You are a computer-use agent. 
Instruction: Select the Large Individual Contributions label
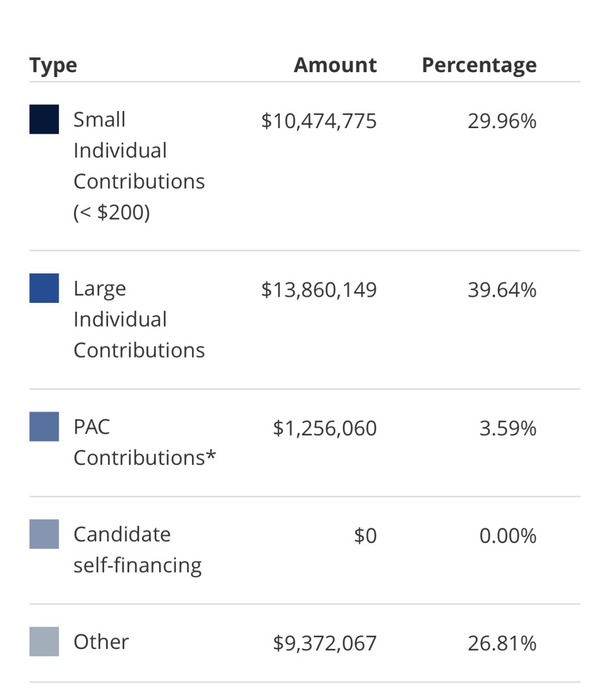click(139, 319)
